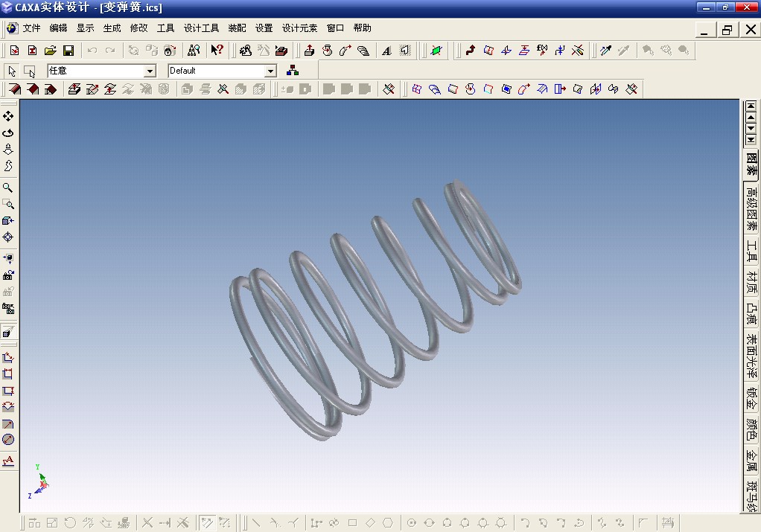Open the design tree search icon
The width and height of the screenshot is (761, 532).
pyautogui.click(x=194, y=51)
